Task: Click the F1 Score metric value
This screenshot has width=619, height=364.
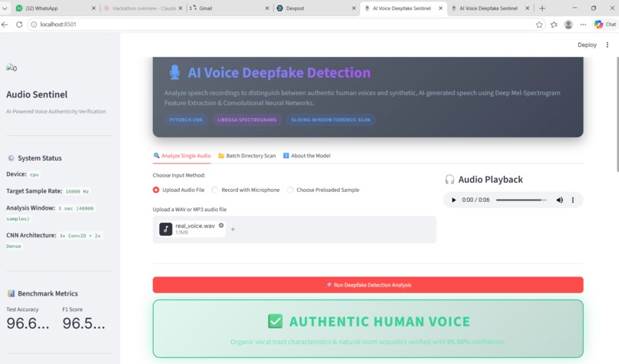Action: pos(84,323)
